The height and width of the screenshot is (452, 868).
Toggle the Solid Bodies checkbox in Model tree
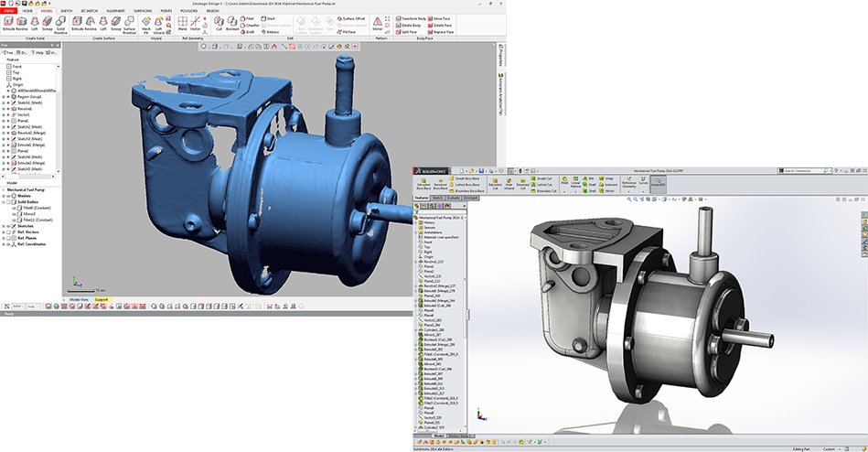9,203
